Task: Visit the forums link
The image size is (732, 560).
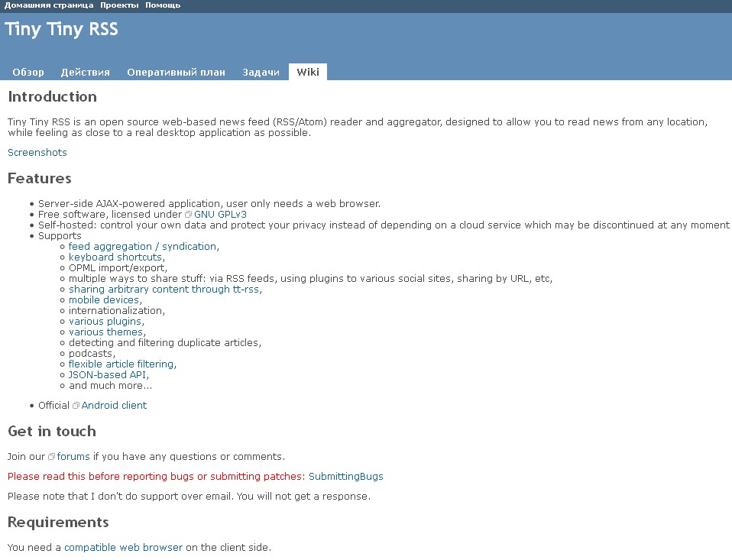Action: coord(73,457)
